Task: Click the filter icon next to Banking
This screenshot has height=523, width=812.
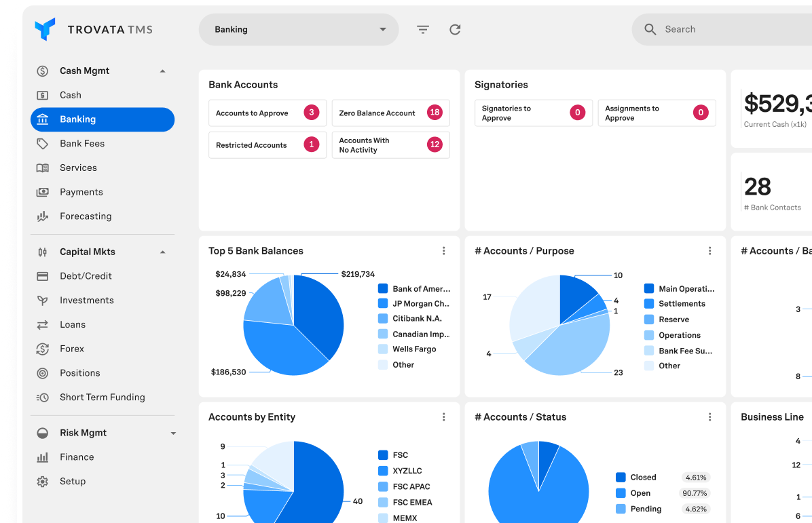Action: [x=422, y=29]
